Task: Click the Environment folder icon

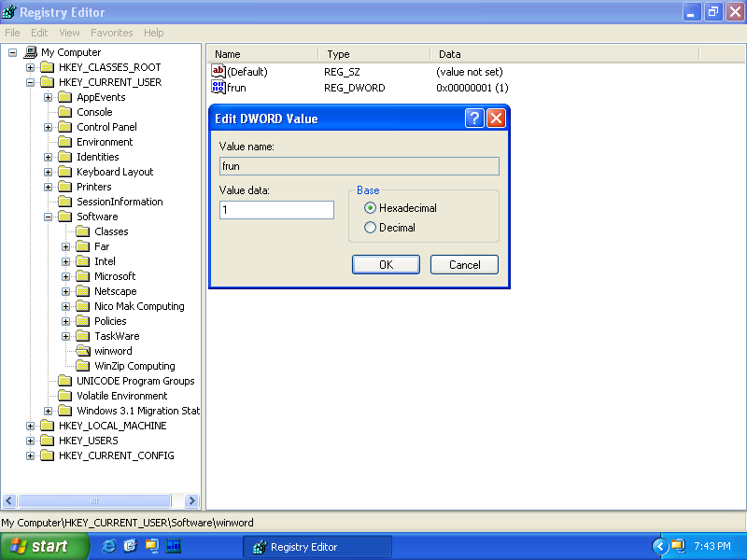Action: pos(64,142)
